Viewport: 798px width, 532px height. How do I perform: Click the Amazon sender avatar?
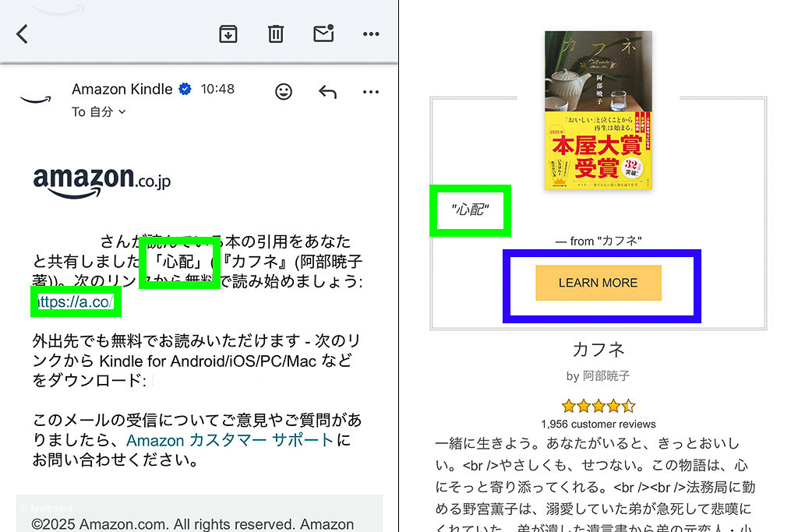pyautogui.click(x=35, y=98)
